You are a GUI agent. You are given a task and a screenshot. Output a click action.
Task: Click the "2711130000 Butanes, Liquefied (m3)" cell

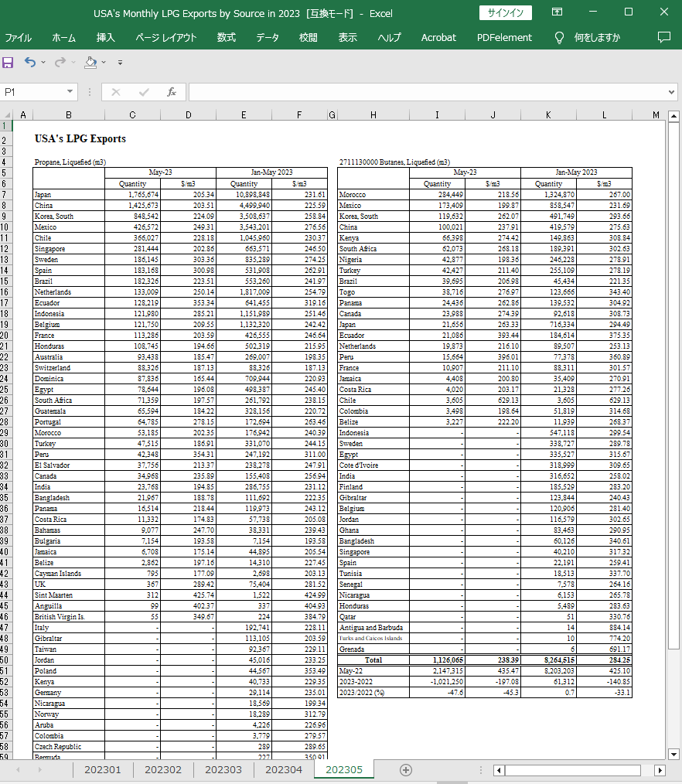click(x=394, y=162)
